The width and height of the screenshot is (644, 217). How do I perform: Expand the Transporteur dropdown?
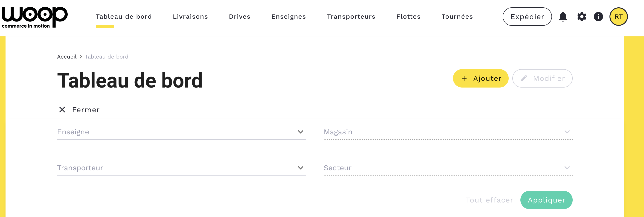coord(301,168)
